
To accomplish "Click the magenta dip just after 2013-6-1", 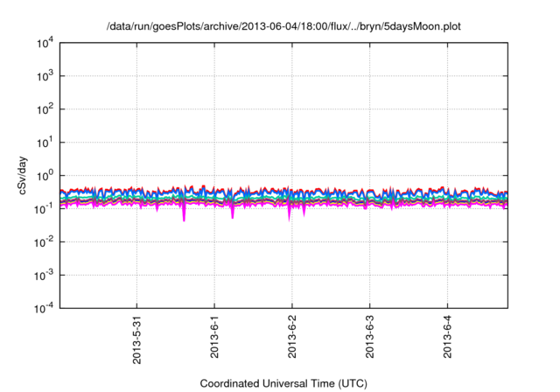I will 233,212.
